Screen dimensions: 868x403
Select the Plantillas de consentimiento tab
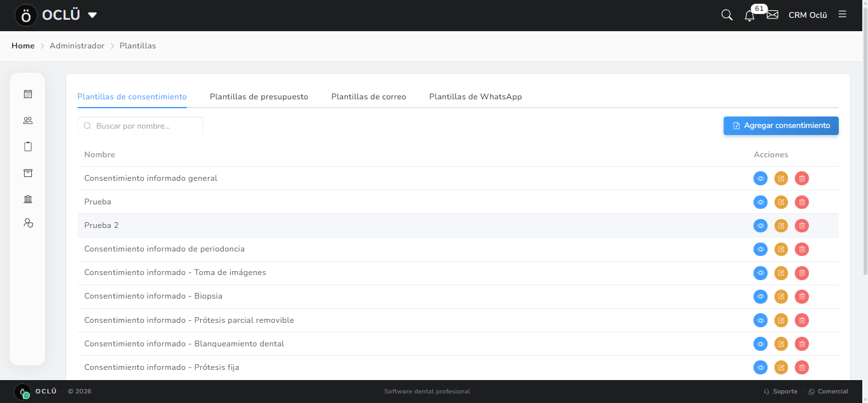coord(132,97)
